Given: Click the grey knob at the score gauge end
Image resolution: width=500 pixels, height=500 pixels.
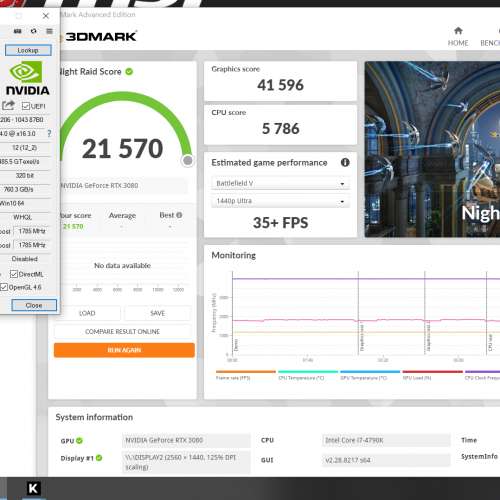Looking at the screenshot, I should 188,161.
